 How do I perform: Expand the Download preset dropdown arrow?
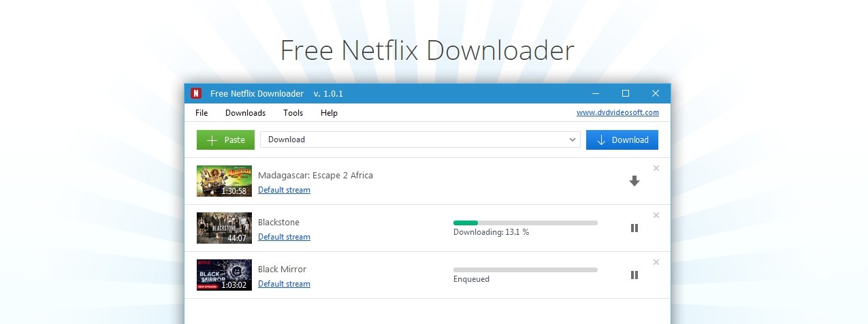point(573,140)
